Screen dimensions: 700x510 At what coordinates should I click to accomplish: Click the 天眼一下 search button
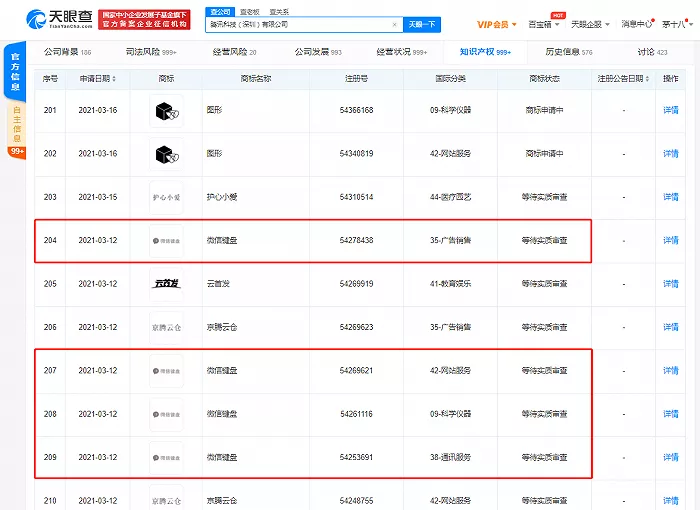pyautogui.click(x=422, y=25)
